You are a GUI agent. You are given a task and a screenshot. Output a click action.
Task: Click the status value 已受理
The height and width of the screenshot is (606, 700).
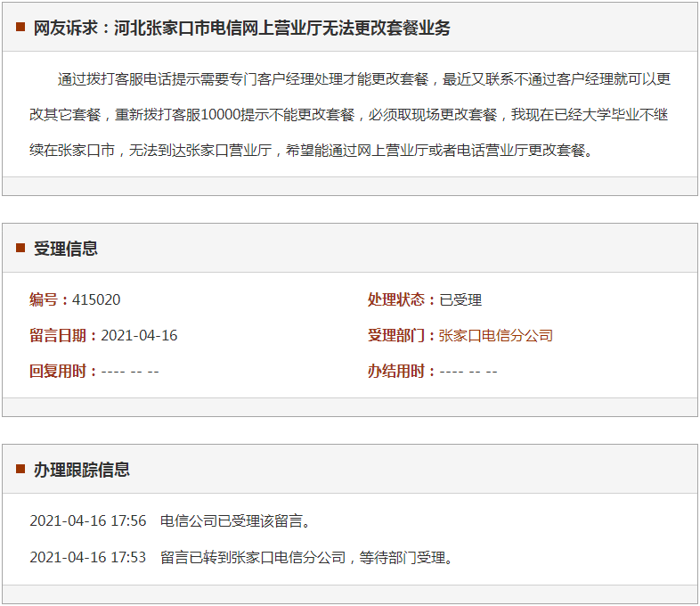pyautogui.click(x=460, y=299)
